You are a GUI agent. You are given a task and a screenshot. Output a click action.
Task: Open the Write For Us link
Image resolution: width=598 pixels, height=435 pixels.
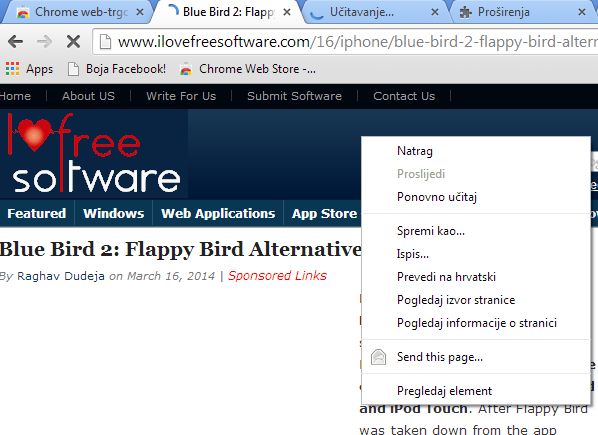point(181,96)
